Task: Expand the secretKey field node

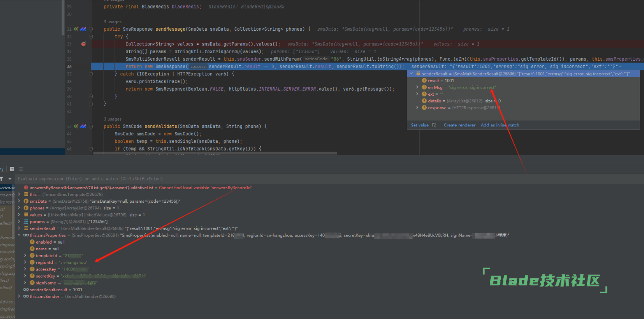Action: [x=25, y=276]
